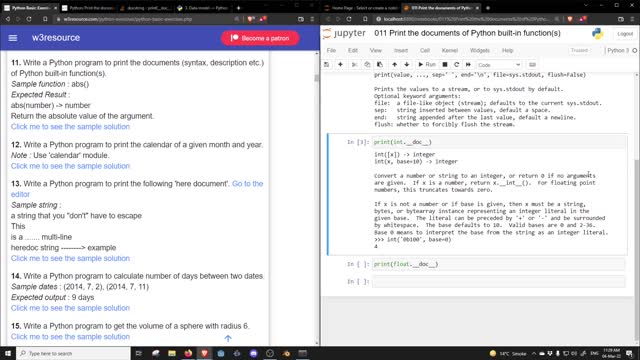Open sample solution link for exercise 14
The image size is (640, 360).
70,308
